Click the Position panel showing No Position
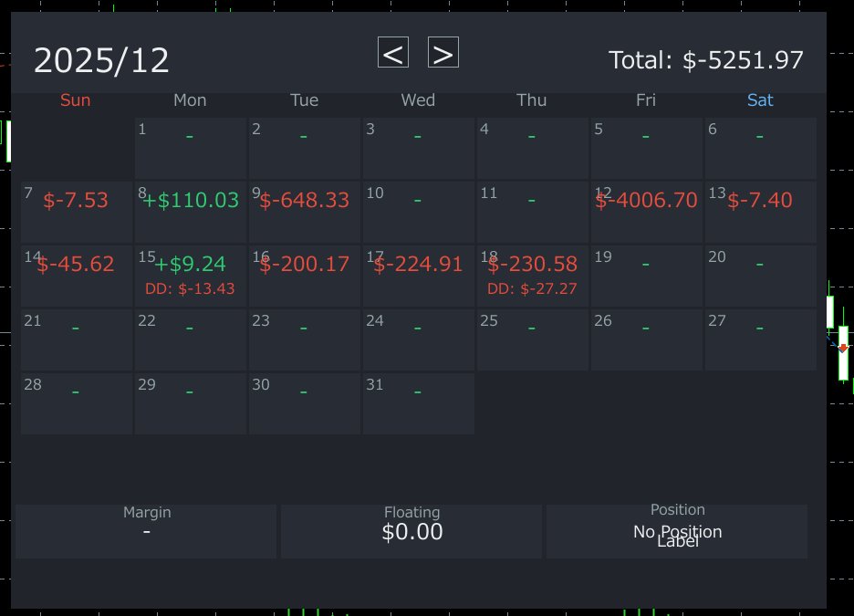The height and width of the screenshot is (616, 854). [x=677, y=531]
